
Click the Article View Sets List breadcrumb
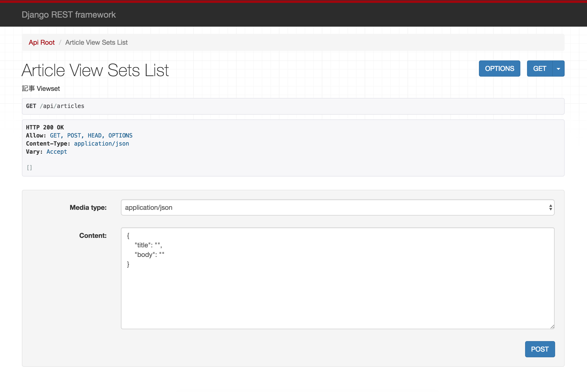pyautogui.click(x=96, y=43)
